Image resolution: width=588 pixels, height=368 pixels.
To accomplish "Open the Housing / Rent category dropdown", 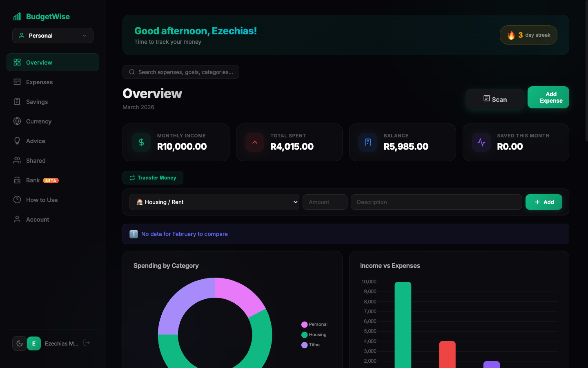I will click(214, 202).
